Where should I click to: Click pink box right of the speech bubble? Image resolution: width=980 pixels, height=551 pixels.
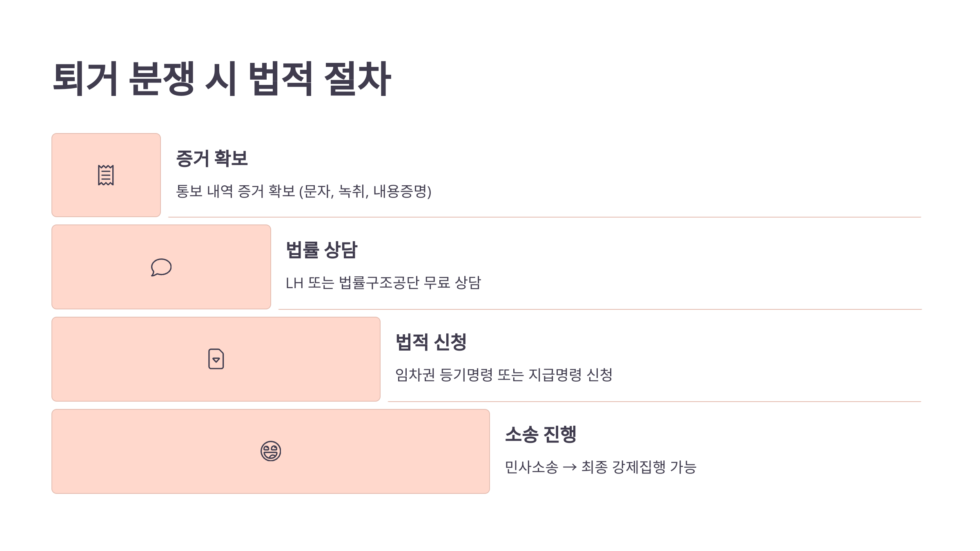(x=220, y=267)
